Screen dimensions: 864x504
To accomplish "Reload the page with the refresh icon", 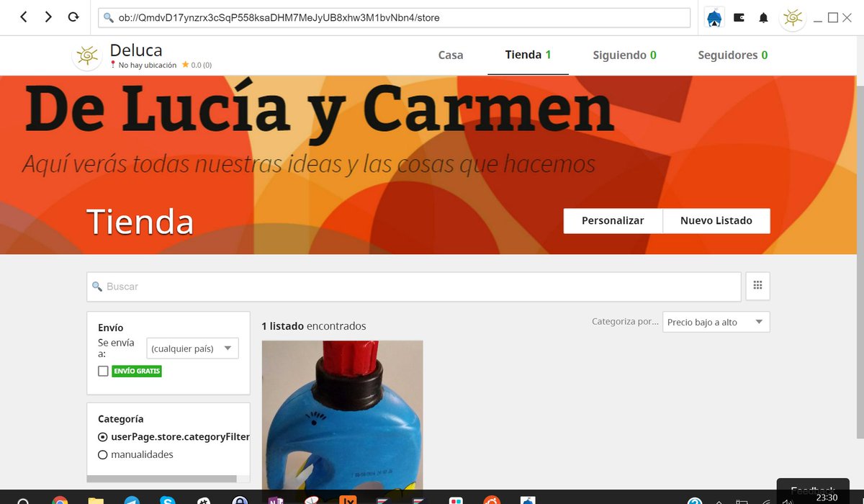I will (73, 17).
